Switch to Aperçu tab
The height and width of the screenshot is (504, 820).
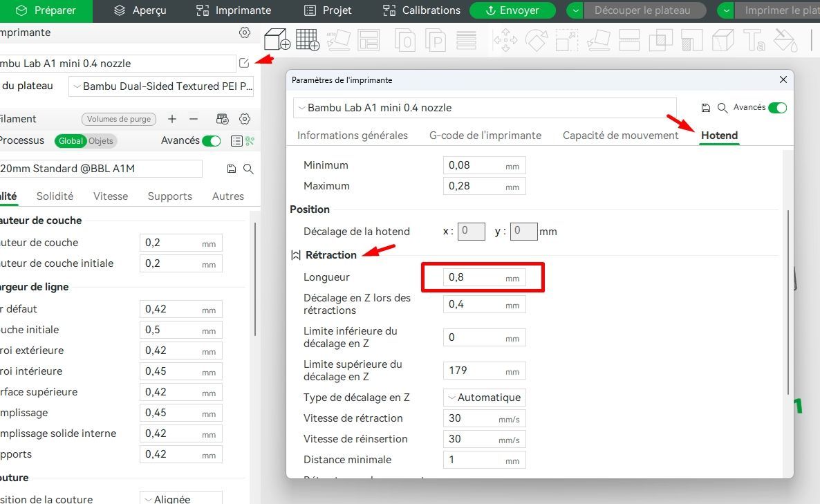click(x=140, y=10)
